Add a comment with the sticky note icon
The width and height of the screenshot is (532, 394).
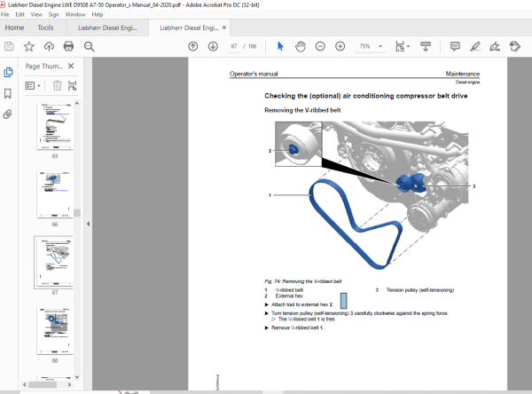(455, 46)
